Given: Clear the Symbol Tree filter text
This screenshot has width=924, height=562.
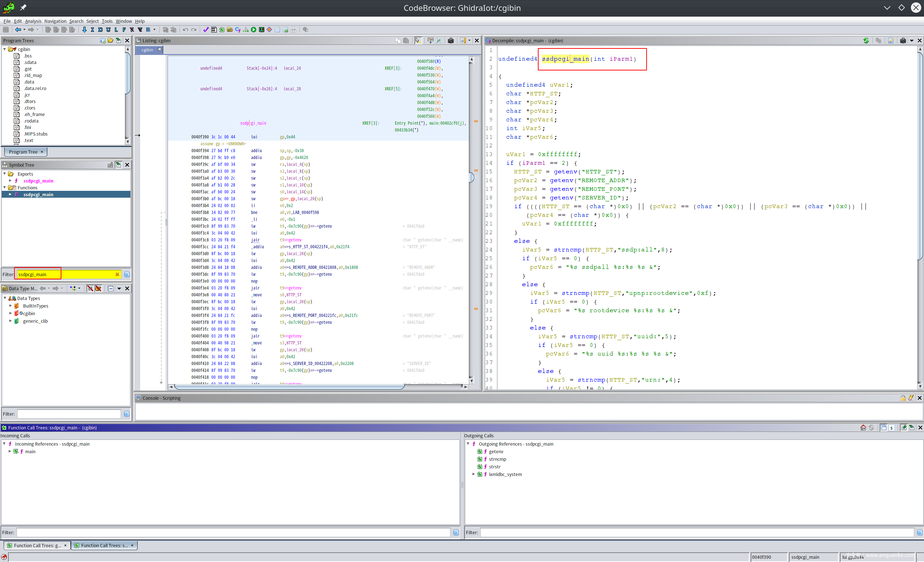Looking at the screenshot, I should [x=117, y=275].
